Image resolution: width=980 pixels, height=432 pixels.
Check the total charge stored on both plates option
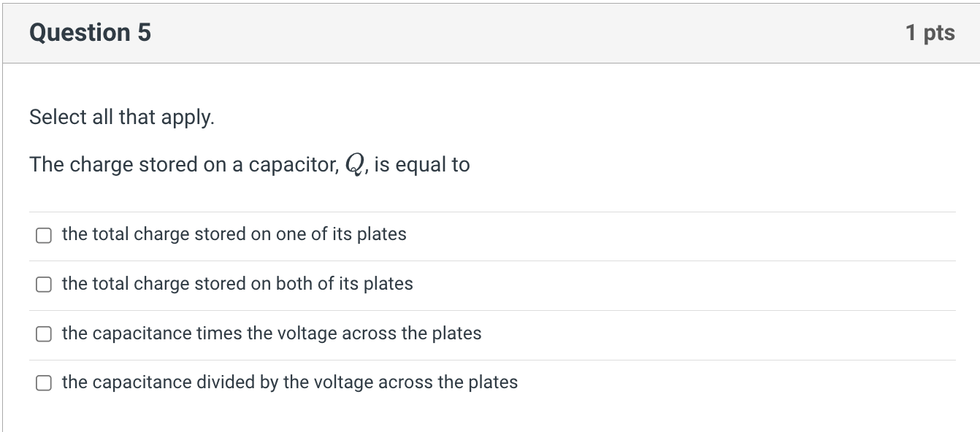point(43,285)
